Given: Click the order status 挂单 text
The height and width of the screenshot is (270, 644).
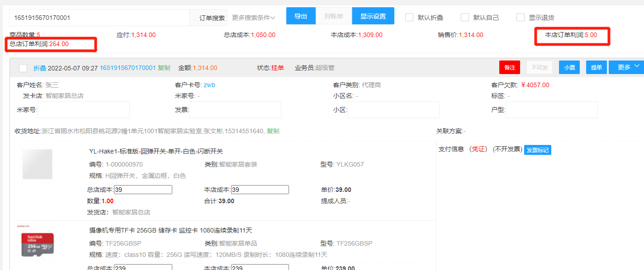Looking at the screenshot, I should pos(278,68).
